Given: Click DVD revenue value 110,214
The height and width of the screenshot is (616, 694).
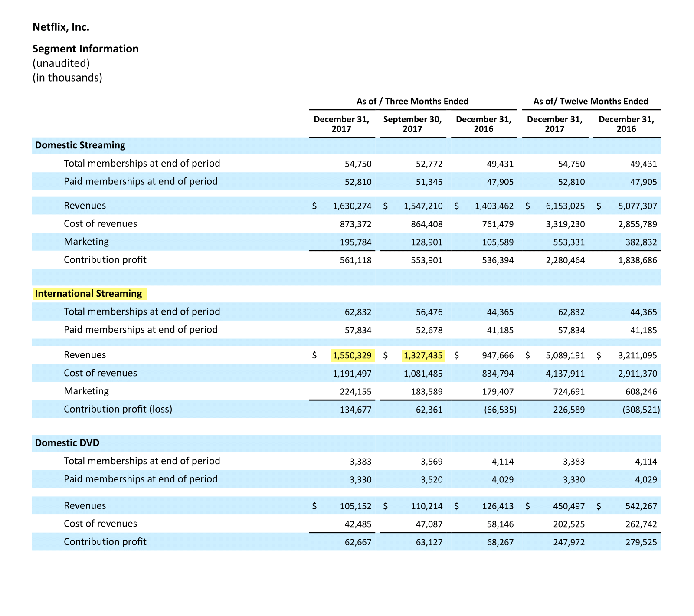Looking at the screenshot, I should coord(427,506).
